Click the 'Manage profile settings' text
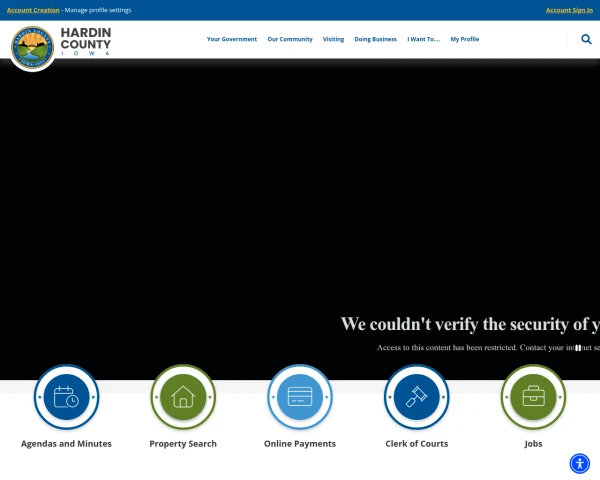This screenshot has height=480, width=600. [98, 10]
